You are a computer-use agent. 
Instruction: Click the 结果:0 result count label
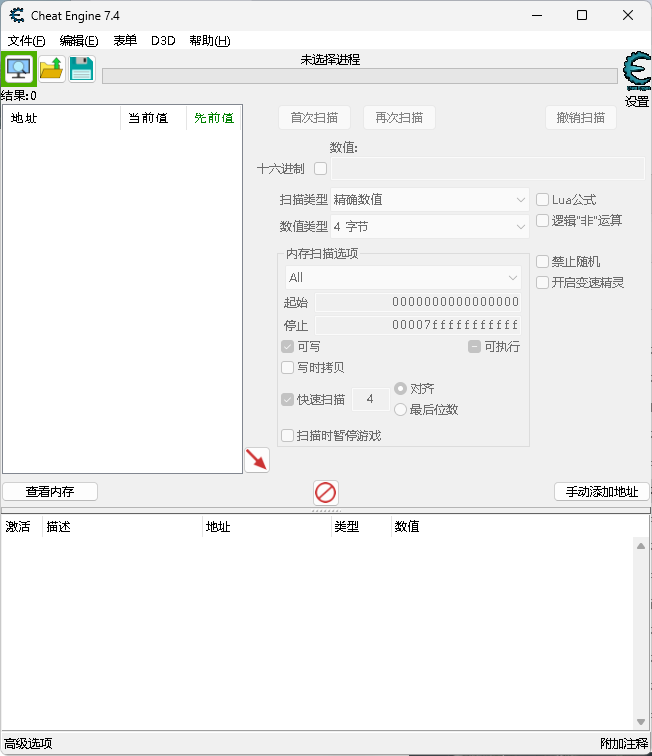(19, 95)
